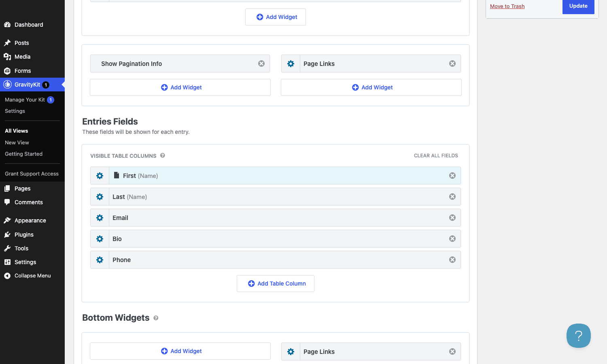607x364 pixels.
Task: Click the Settings sliders icon in sidebar
Action: point(7,262)
